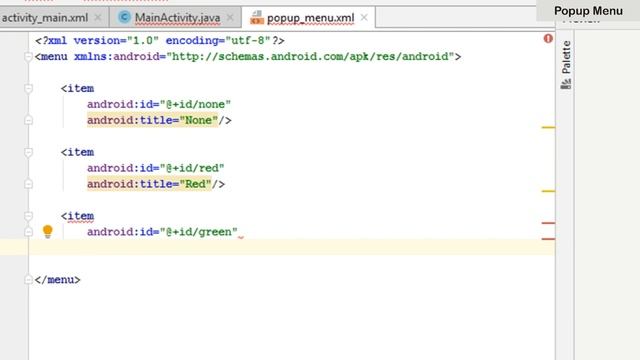640x360 pixels.
Task: Jump to upper red error stripe marker
Action: tap(548, 223)
